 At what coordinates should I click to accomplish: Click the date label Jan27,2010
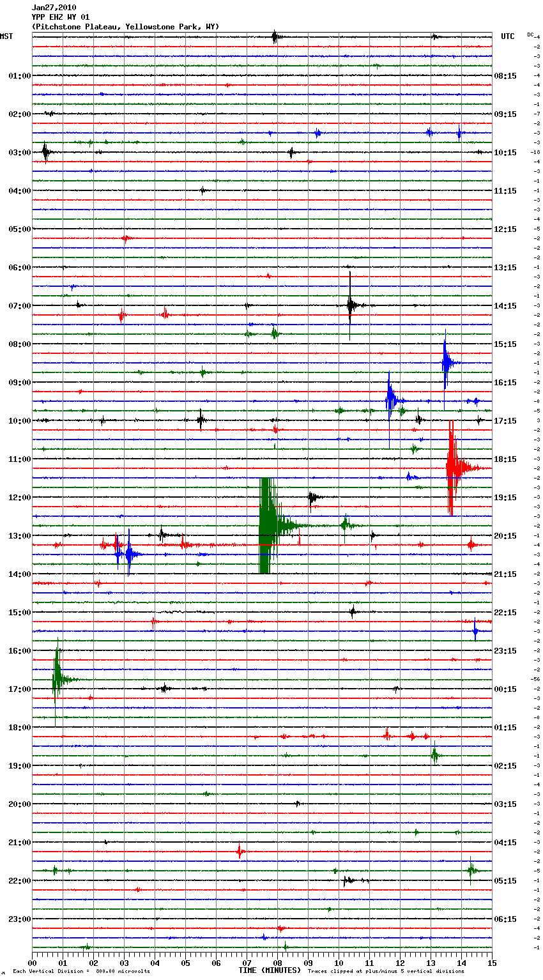point(54,8)
